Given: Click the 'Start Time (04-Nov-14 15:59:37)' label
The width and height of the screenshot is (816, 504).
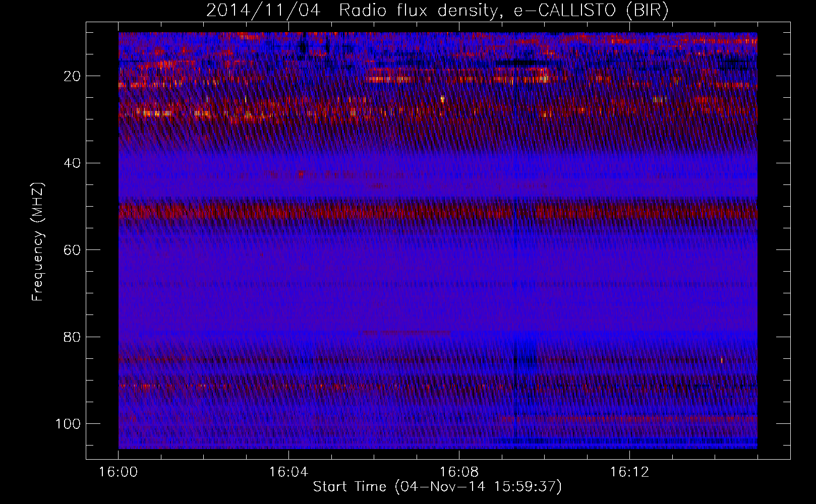Looking at the screenshot, I should [x=437, y=487].
